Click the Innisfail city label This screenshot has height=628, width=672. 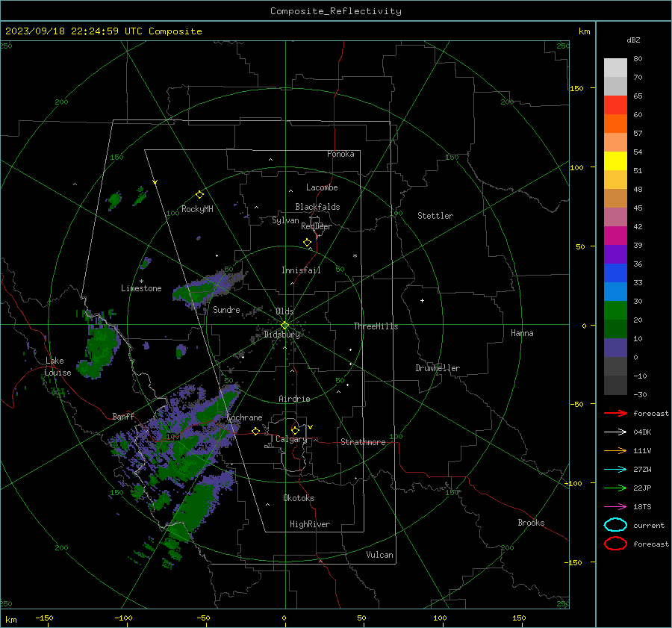(301, 270)
